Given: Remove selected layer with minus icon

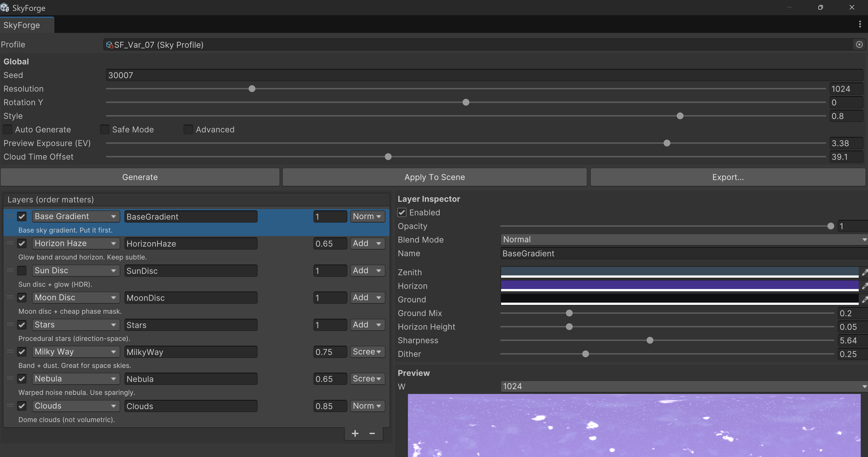Looking at the screenshot, I should pos(372,433).
